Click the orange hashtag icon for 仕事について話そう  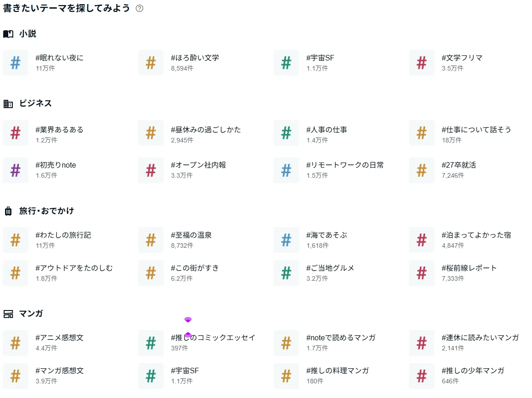[x=422, y=133]
